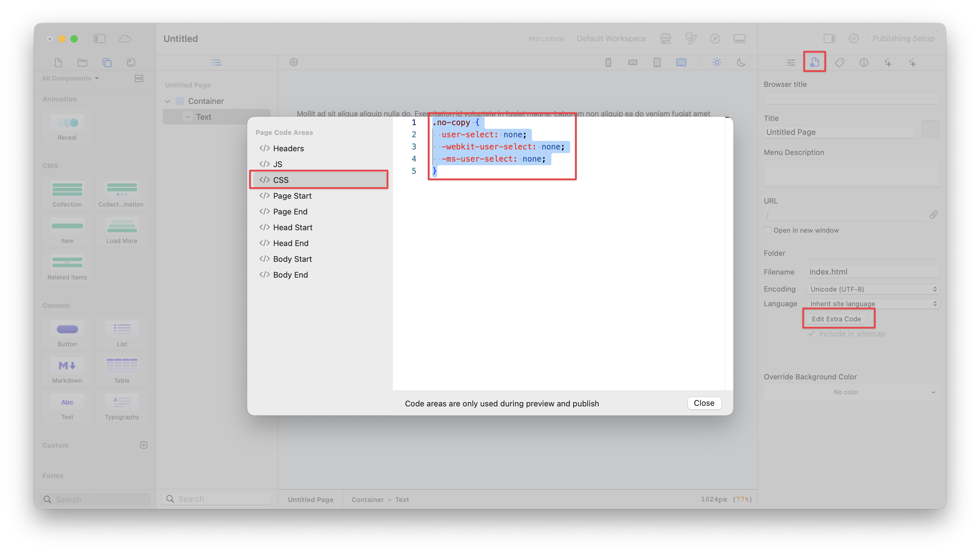Toggle the bottom panel icon
980x554 pixels.
coord(740,39)
